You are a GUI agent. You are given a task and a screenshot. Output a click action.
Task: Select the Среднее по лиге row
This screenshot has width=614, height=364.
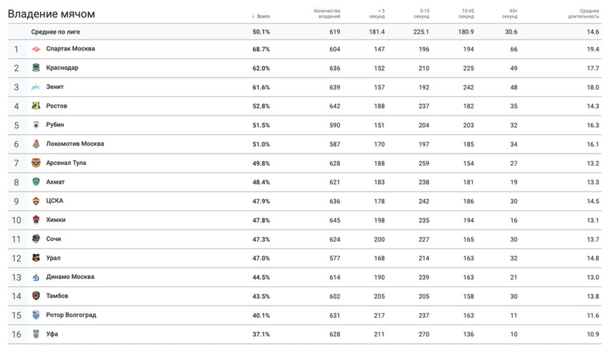point(304,32)
